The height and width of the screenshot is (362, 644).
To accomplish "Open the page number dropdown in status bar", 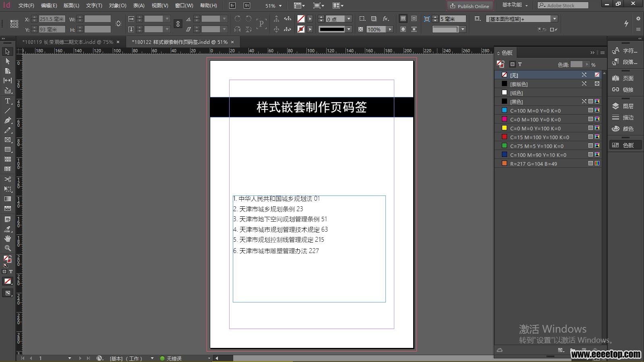I will pyautogui.click(x=70, y=358).
